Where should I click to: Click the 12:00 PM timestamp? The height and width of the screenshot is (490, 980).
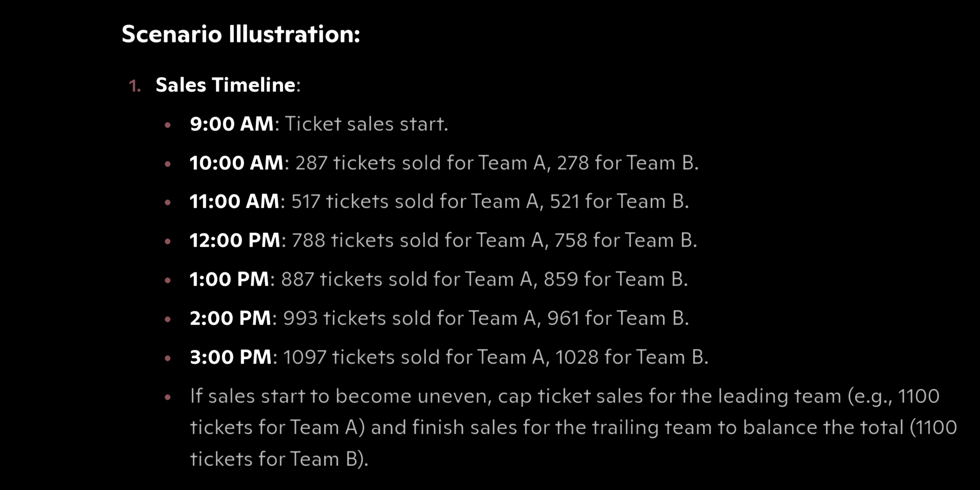pyautogui.click(x=235, y=240)
